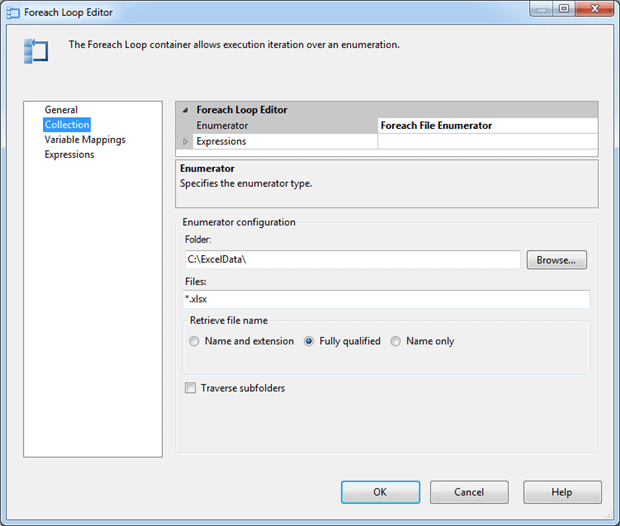
Task: Click the bold 'Enumerator' description heading
Action: (207, 169)
